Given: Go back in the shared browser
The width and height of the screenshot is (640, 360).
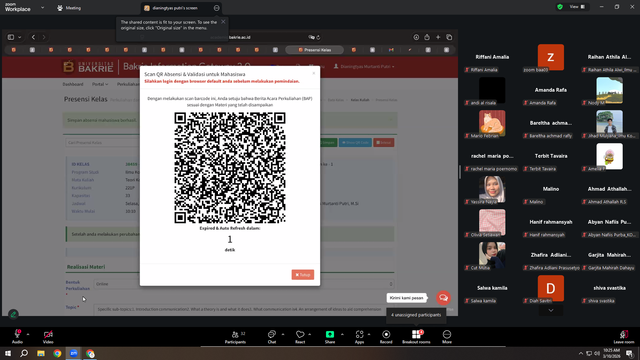Looking at the screenshot, I should [33, 37].
